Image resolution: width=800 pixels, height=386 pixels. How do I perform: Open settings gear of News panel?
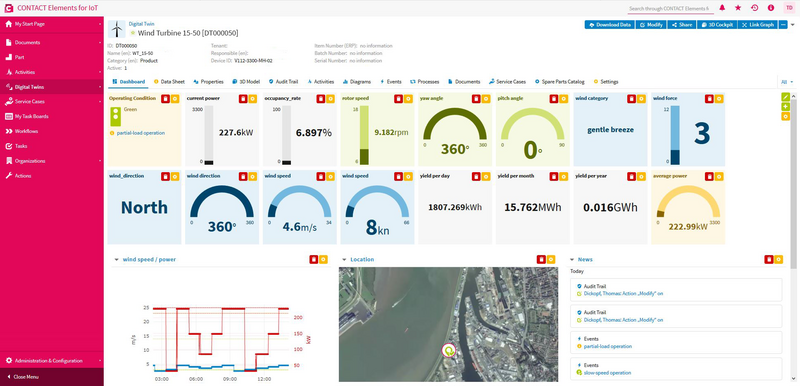click(x=778, y=260)
